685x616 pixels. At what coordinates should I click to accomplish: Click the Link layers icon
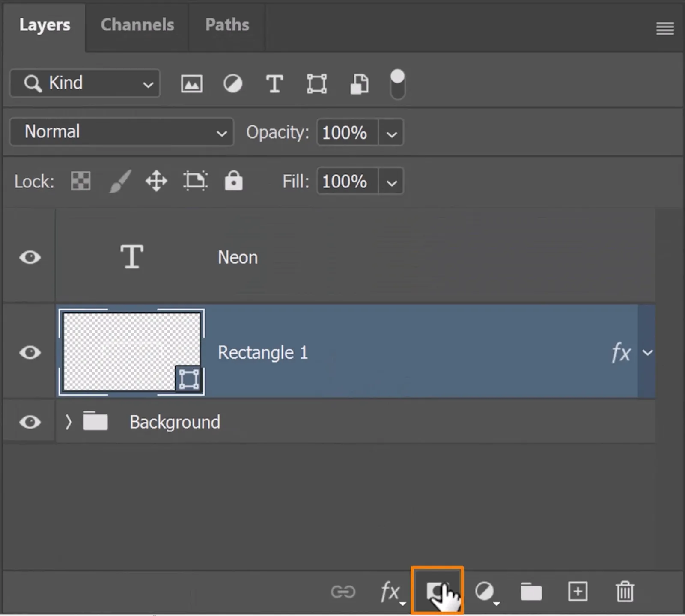343,592
